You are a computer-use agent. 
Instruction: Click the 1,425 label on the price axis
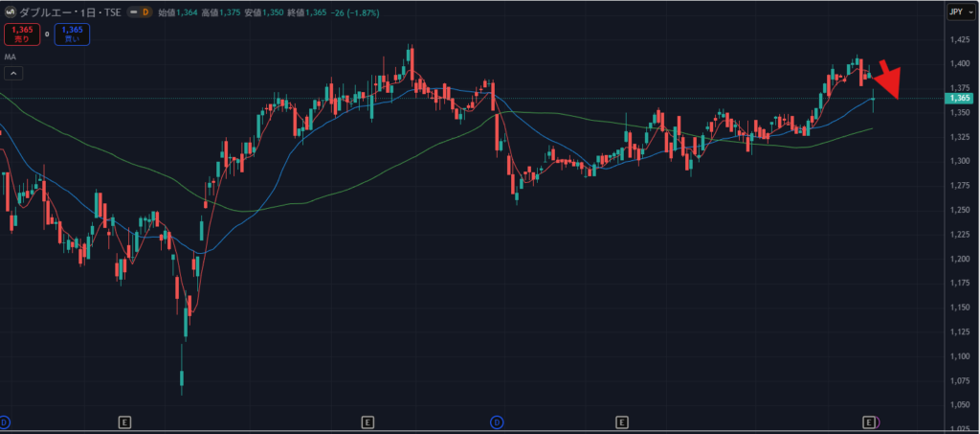958,39
